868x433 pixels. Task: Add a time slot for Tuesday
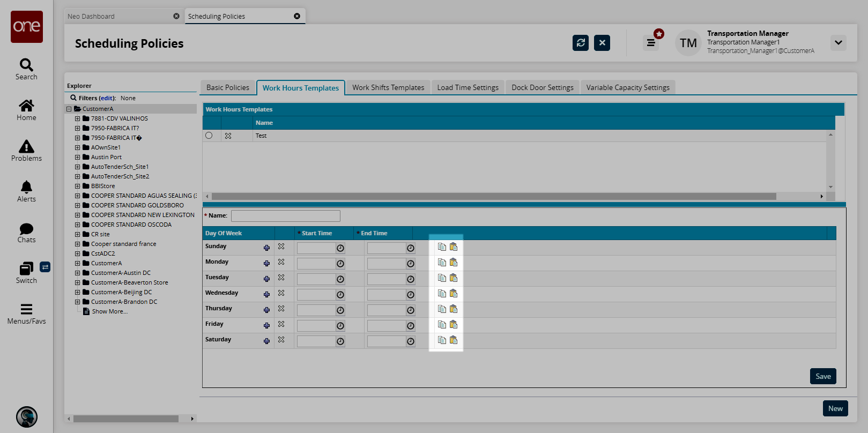tap(266, 279)
